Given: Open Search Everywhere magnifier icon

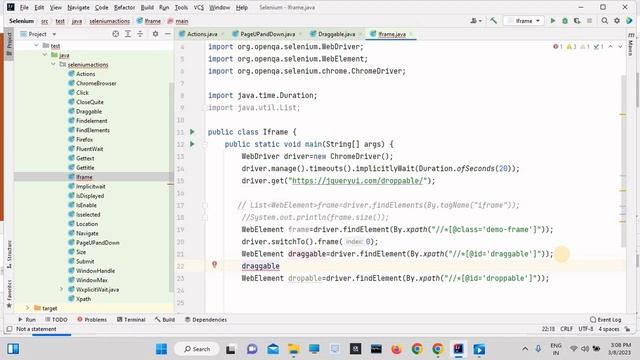Looking at the screenshot, I should click(604, 20).
